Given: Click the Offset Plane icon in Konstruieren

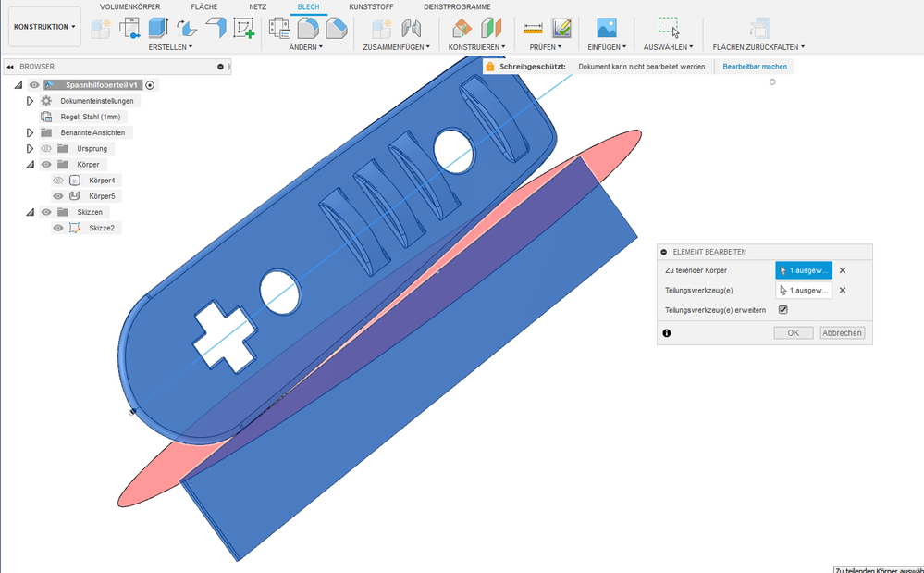Looking at the screenshot, I should [462, 28].
